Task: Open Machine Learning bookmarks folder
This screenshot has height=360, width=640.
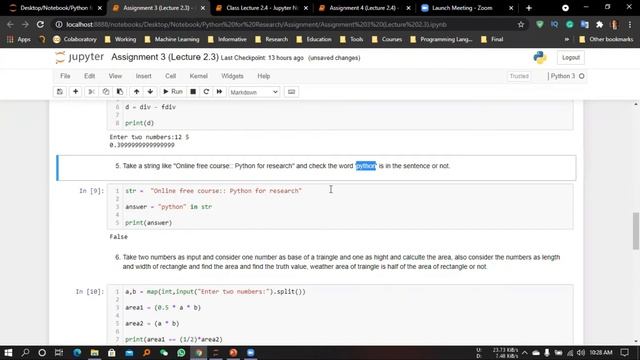Action: 172,40
